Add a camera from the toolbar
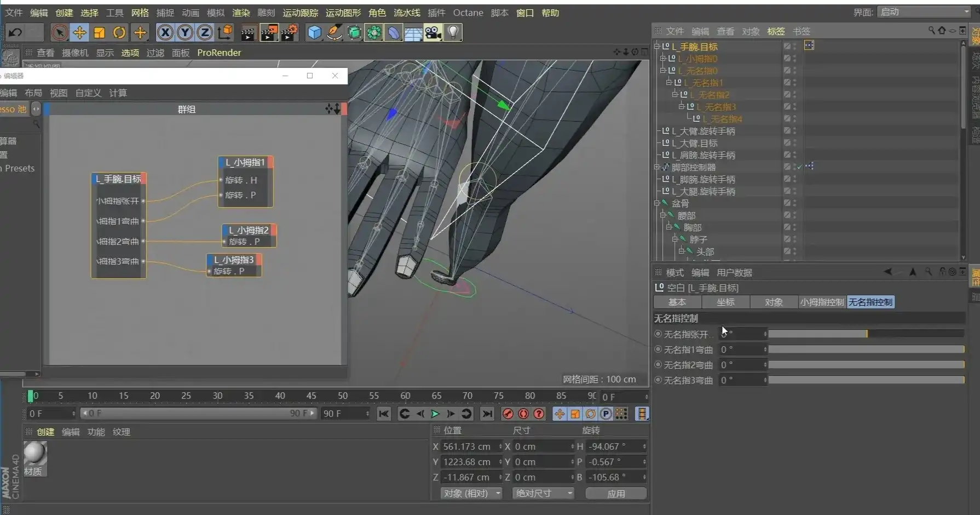The height and width of the screenshot is (515, 980). (x=433, y=32)
